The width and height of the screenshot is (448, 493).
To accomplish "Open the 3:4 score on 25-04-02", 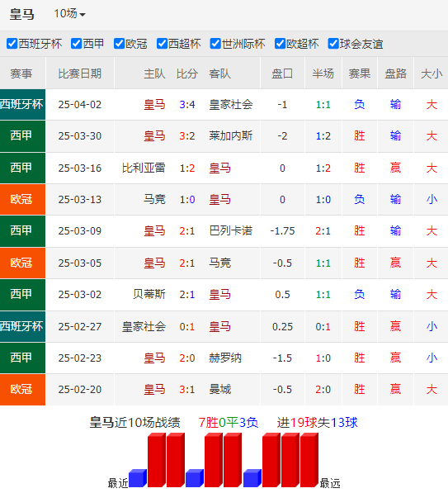I will 187,104.
